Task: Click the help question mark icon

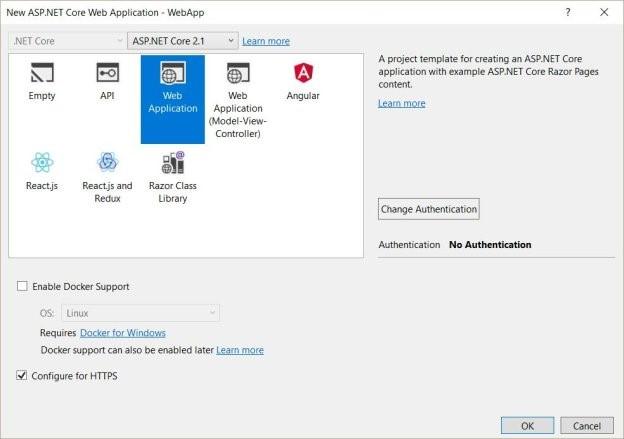Action: 568,12
